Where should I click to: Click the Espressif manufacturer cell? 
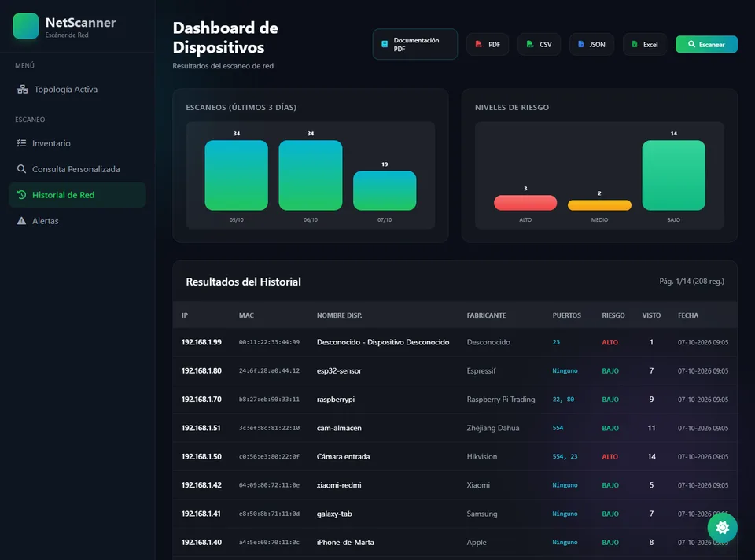click(481, 370)
